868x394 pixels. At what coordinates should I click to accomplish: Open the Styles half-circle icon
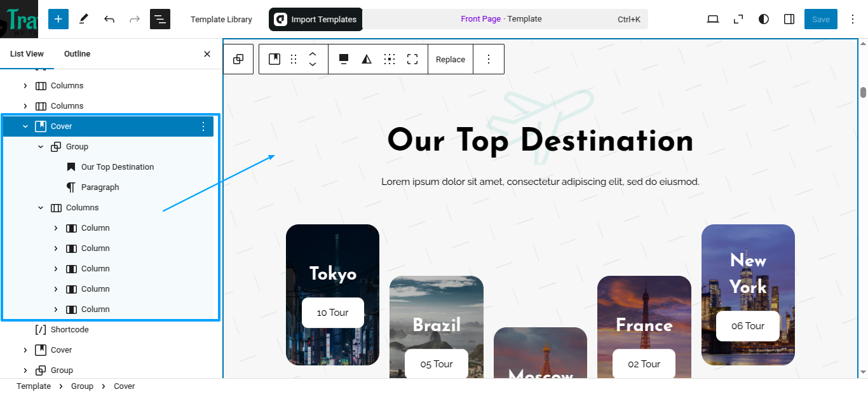(764, 19)
